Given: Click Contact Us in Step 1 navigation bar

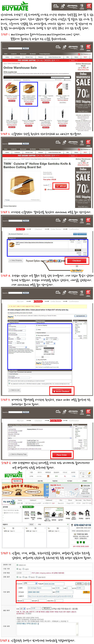Looking at the screenshot, I should coord(14,54).
